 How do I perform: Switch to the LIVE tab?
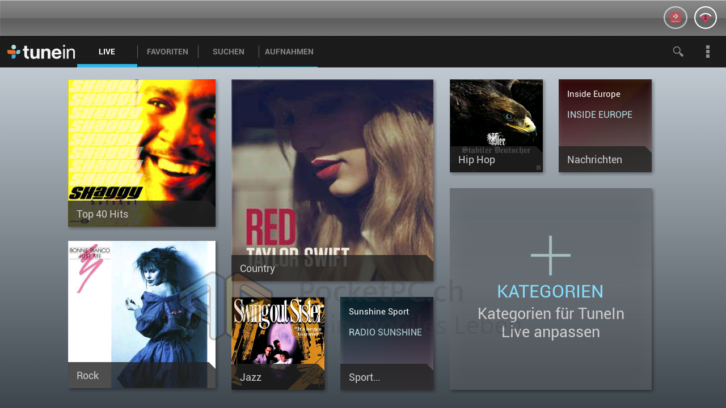[x=106, y=52]
